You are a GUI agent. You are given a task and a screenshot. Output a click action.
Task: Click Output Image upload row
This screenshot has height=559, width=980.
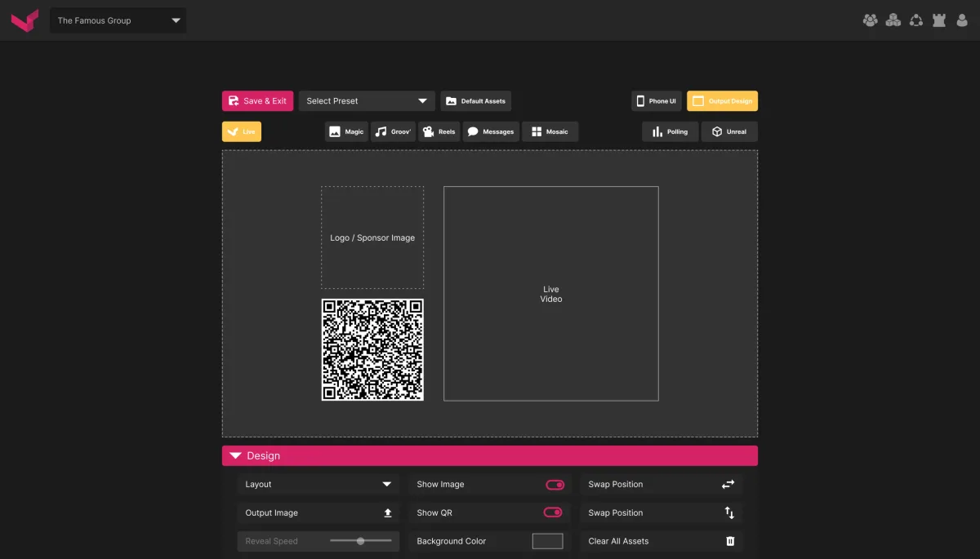pos(318,512)
